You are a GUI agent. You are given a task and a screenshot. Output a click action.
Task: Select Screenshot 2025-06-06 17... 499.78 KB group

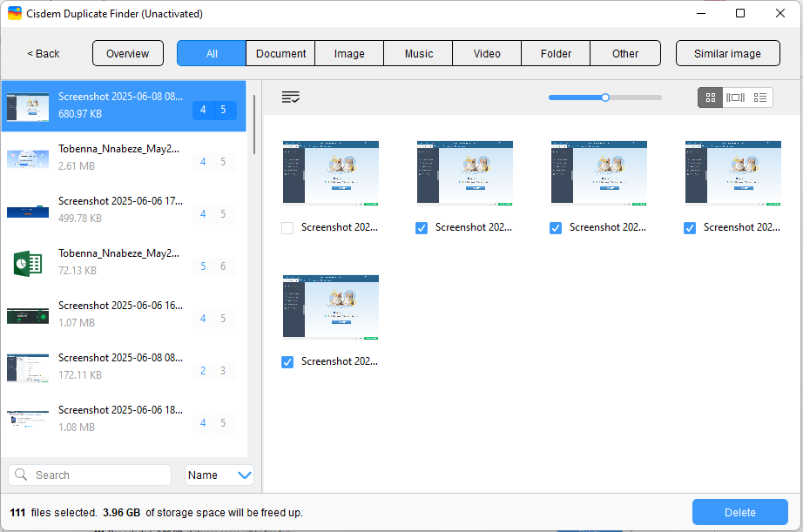click(124, 210)
